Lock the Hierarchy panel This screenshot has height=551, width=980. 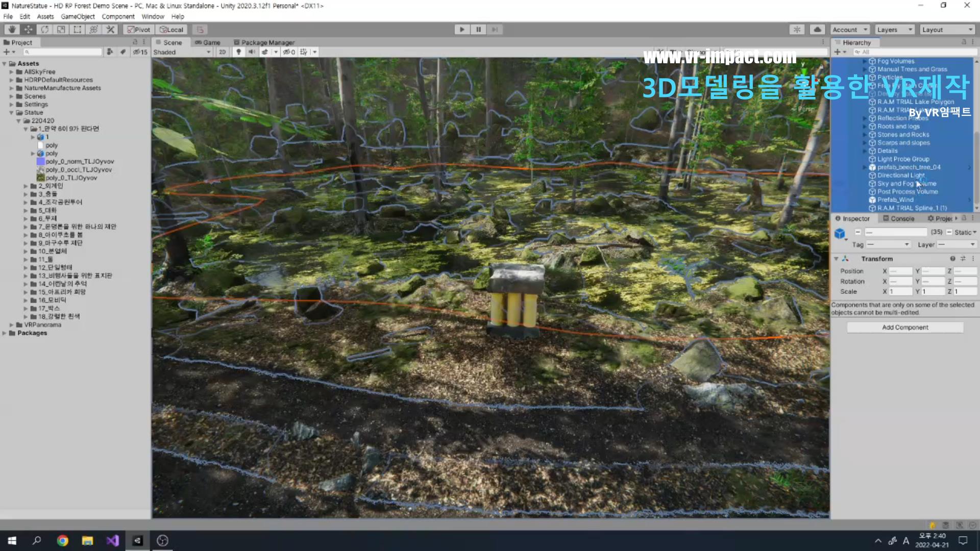coord(964,42)
